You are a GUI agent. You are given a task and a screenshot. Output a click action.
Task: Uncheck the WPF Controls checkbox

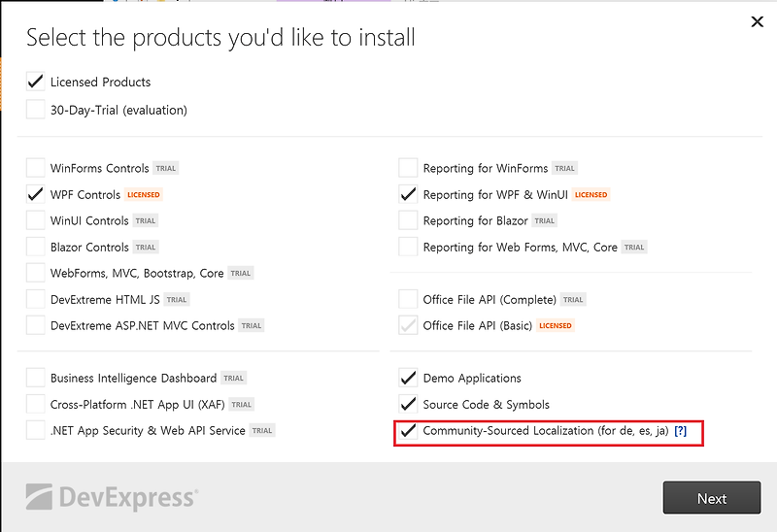coord(36,194)
